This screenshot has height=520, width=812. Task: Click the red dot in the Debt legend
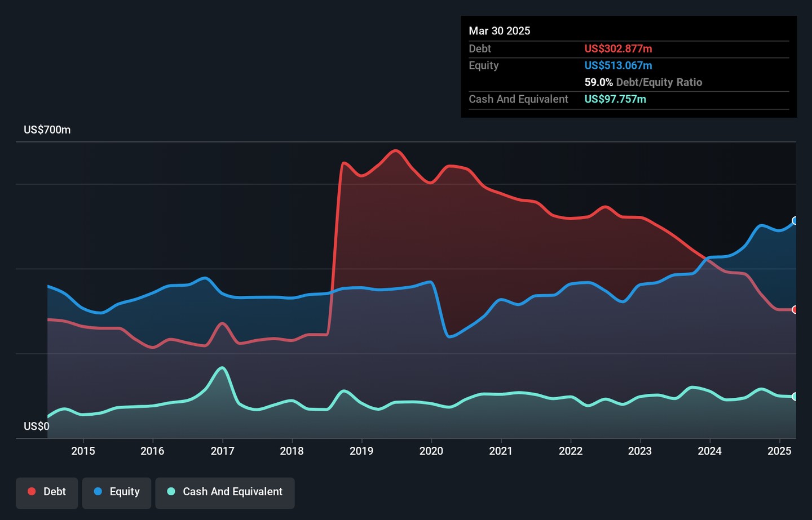[x=32, y=492]
